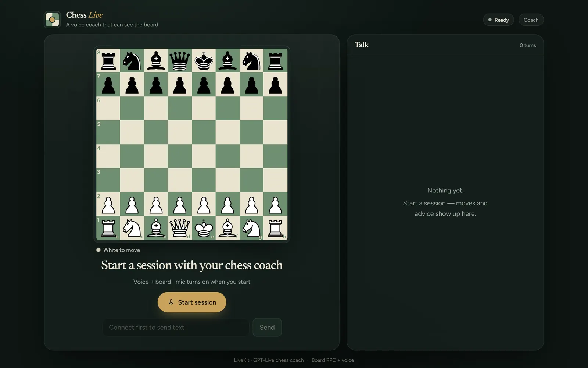Start the voice coaching session
This screenshot has height=368, width=588.
pyautogui.click(x=192, y=302)
